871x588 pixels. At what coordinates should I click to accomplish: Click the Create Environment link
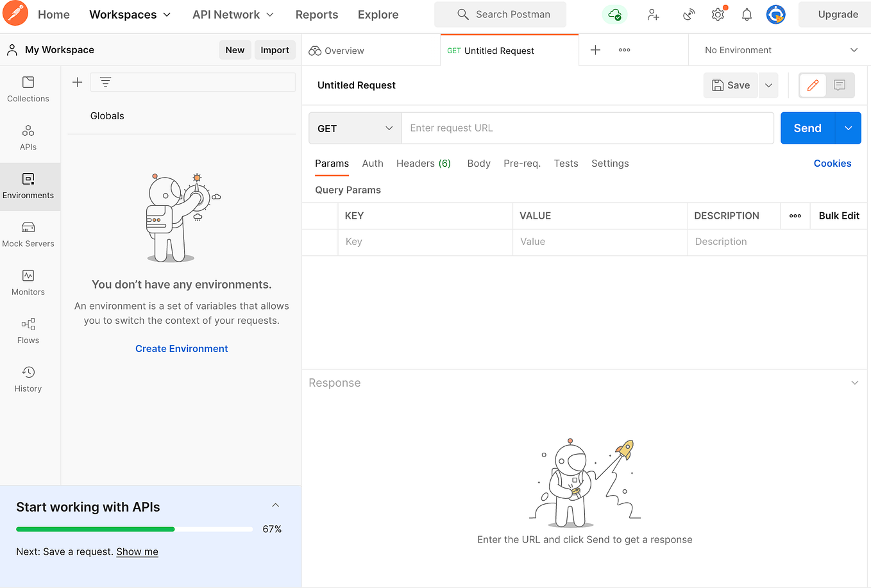[x=182, y=348]
